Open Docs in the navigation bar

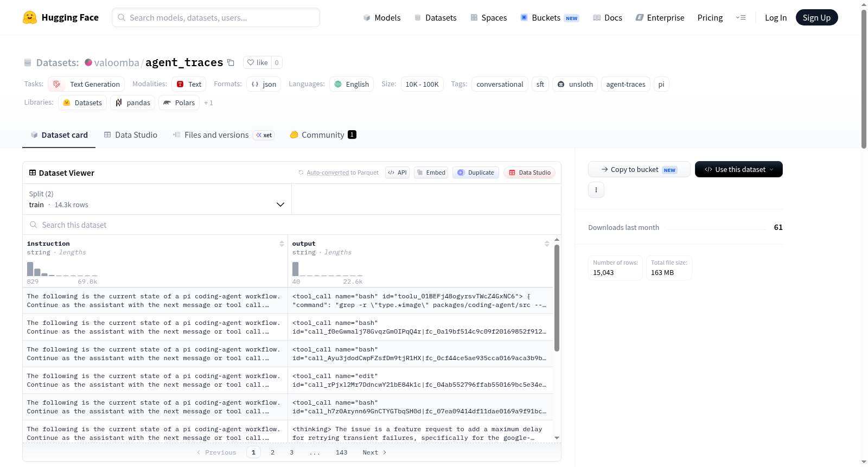click(x=608, y=17)
